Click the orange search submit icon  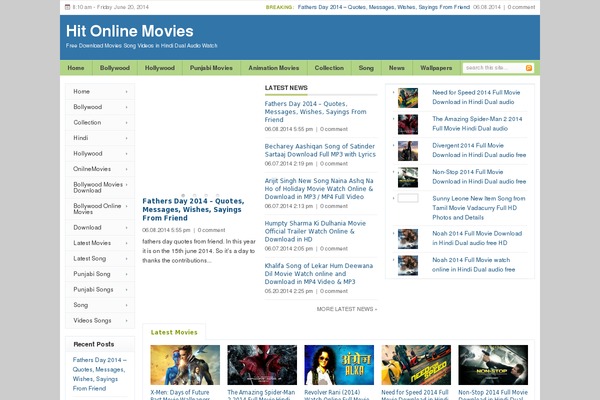point(529,68)
